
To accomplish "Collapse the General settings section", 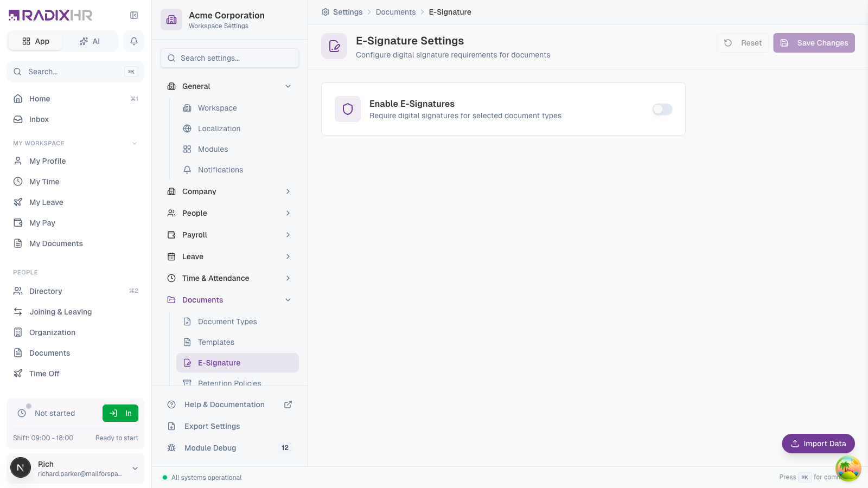I will (x=288, y=86).
